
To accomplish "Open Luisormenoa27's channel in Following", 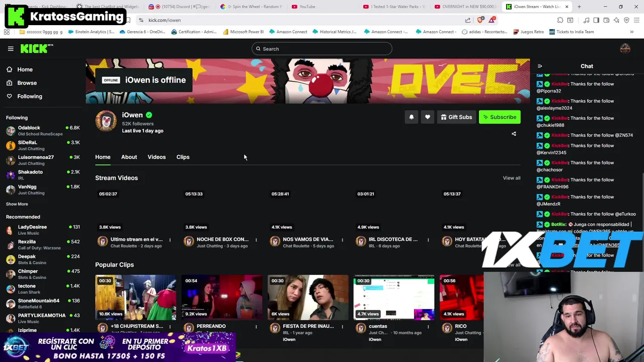I will tap(43, 160).
